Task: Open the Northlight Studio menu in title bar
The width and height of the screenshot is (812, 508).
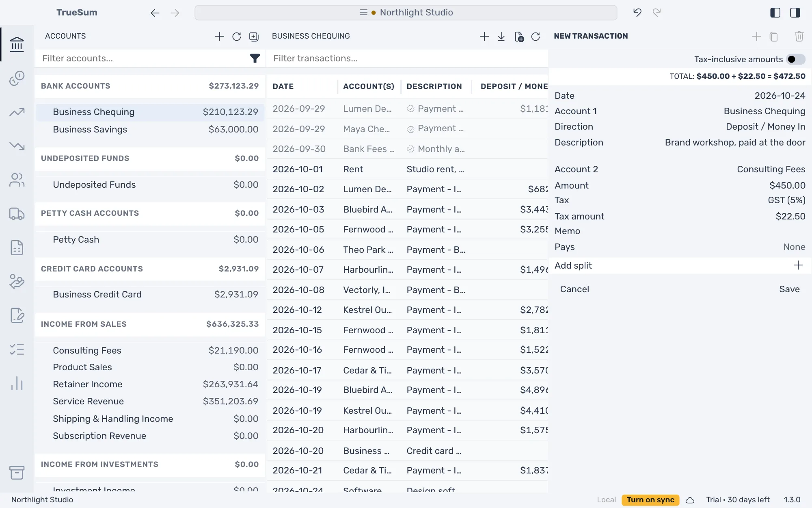Action: coord(406,13)
